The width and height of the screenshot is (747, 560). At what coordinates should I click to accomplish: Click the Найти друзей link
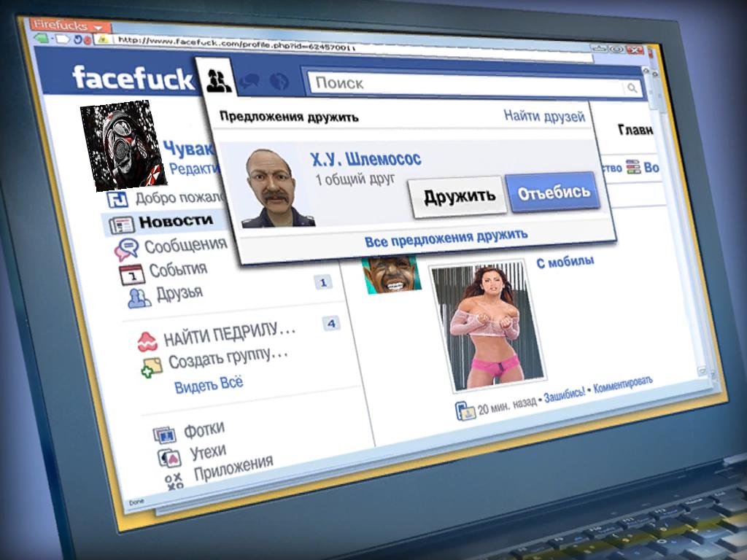[x=544, y=116]
